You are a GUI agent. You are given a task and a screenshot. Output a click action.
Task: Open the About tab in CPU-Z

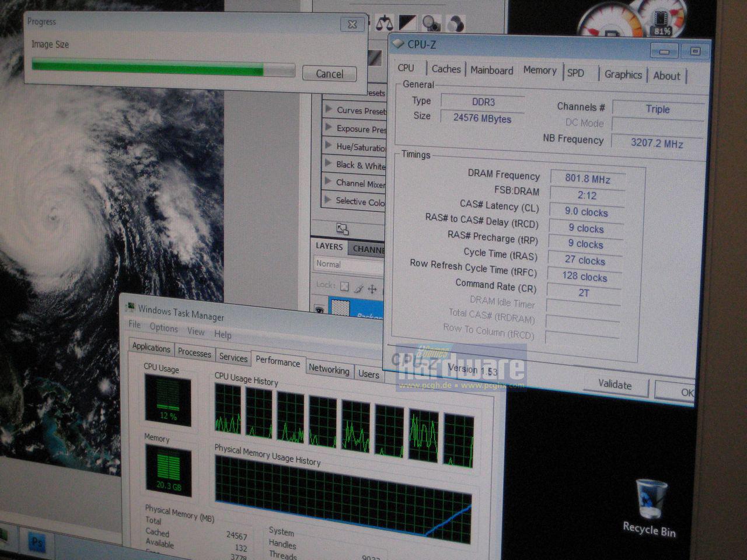coord(666,75)
